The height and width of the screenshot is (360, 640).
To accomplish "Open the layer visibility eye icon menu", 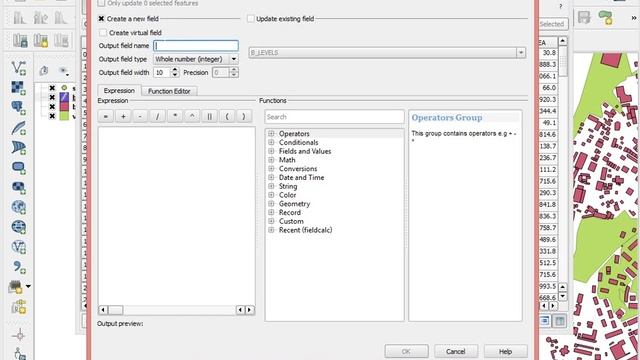I will pyautogui.click(x=63, y=71).
